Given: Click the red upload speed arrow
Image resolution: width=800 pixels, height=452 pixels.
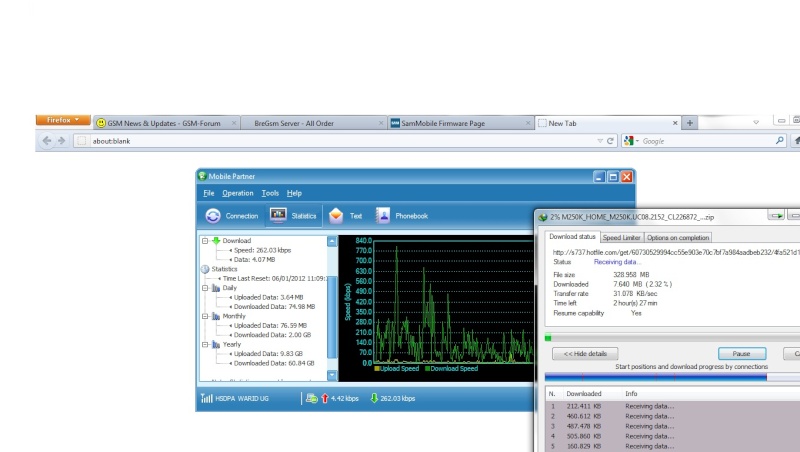Looking at the screenshot, I should pos(324,398).
